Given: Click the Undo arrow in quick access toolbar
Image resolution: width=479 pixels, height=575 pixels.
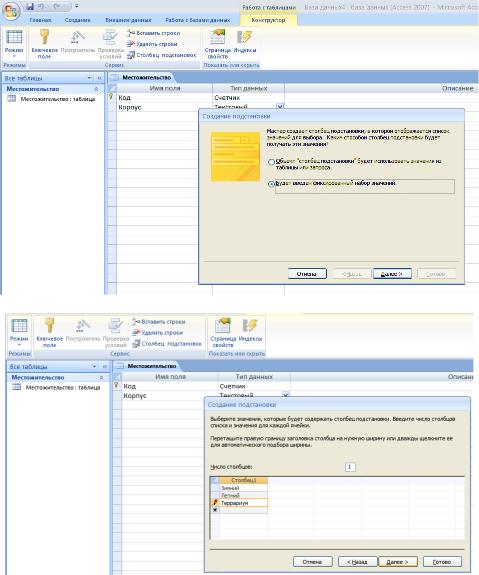Looking at the screenshot, I should pos(40,7).
